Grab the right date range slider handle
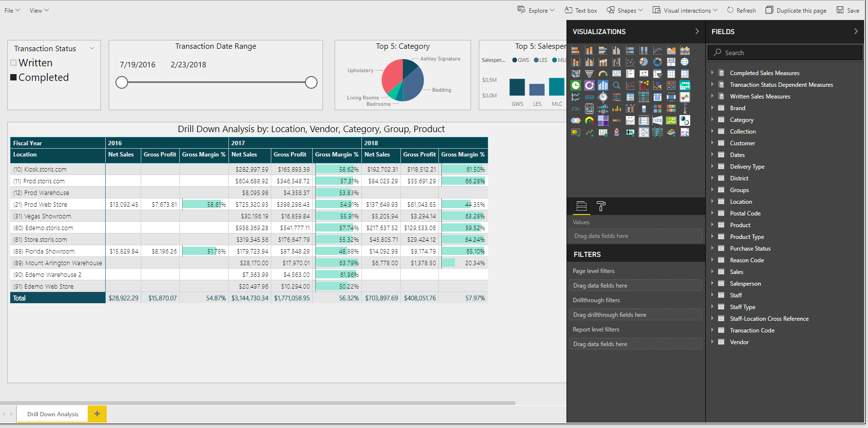The image size is (868, 428). coord(311,82)
